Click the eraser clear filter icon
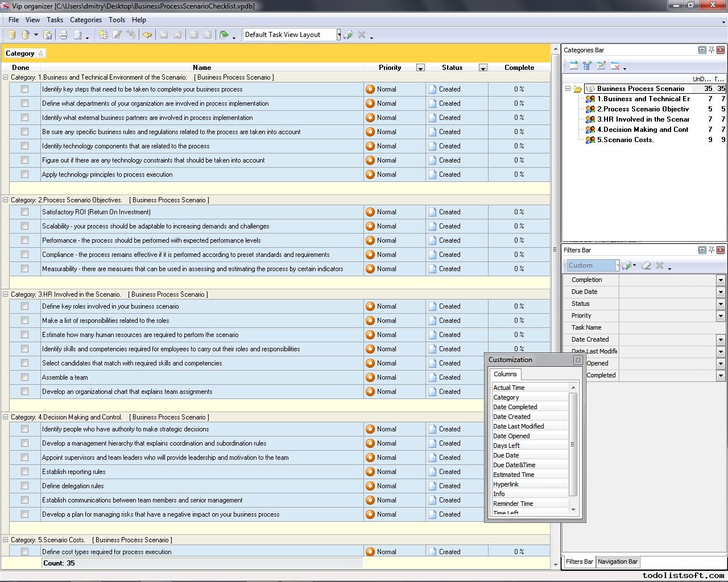Screen dimensions: 728x582 [646, 265]
